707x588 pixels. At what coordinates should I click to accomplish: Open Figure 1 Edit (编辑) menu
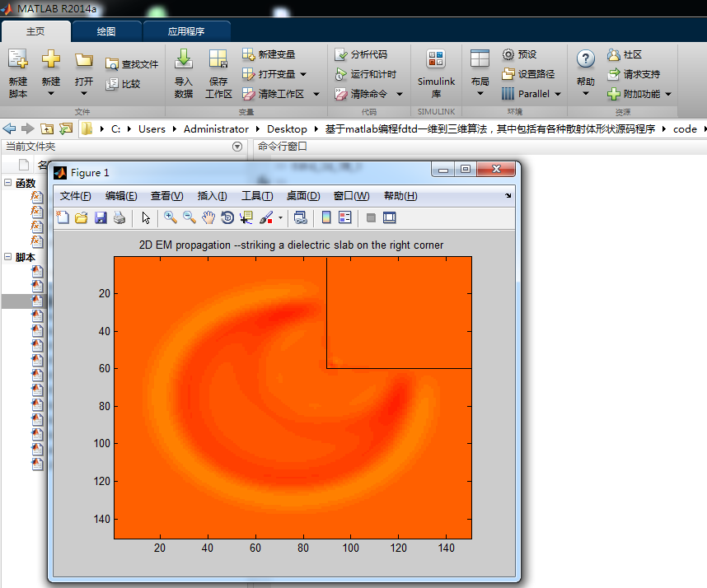tap(121, 196)
